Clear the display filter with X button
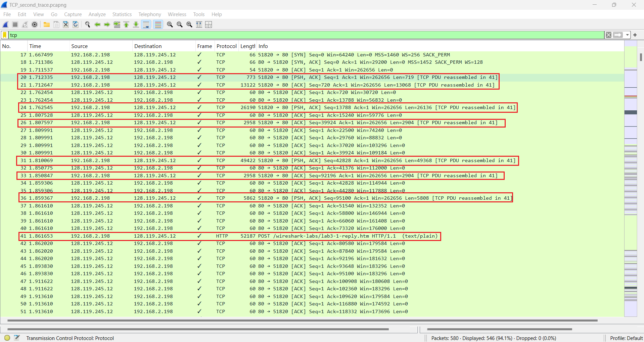The width and height of the screenshot is (644, 342). (x=608, y=35)
